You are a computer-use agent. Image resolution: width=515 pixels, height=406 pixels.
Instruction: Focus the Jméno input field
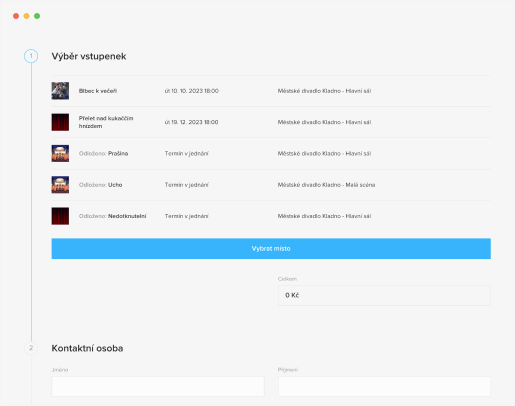[158, 386]
